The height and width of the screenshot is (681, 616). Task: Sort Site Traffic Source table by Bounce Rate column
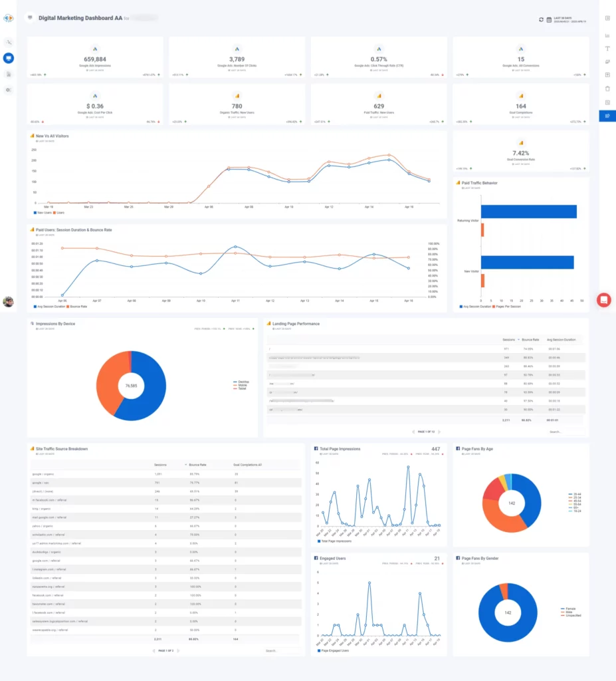pos(197,465)
